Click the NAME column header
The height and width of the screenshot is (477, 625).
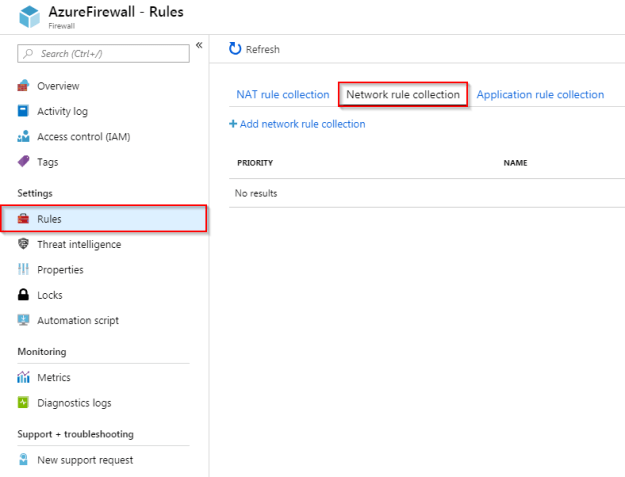tap(515, 163)
